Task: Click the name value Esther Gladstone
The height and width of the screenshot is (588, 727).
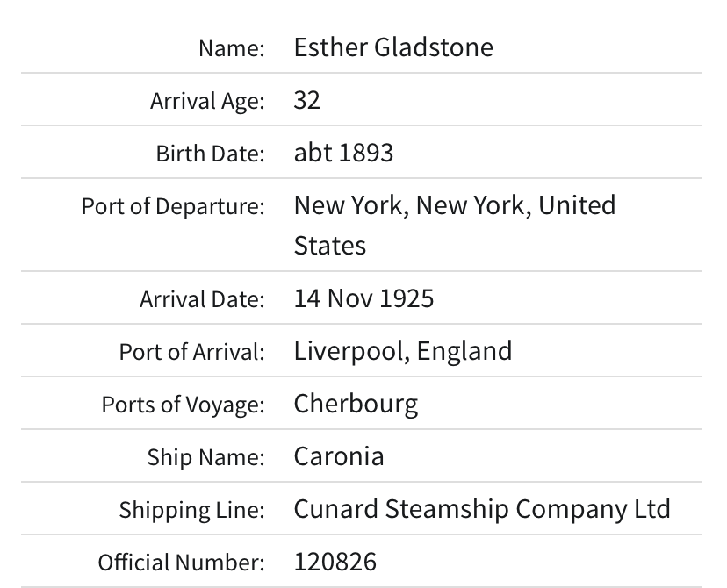Action: coord(393,47)
